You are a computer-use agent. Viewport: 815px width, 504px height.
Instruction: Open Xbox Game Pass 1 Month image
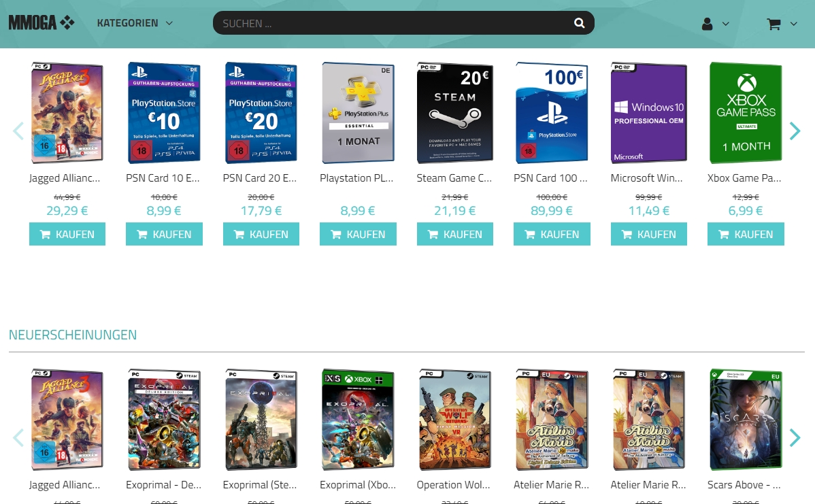pos(746,113)
